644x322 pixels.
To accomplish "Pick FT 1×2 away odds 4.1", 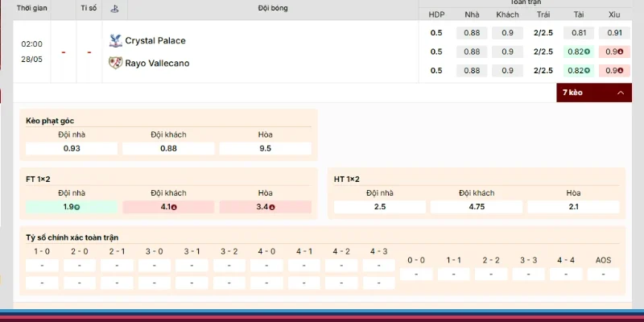I will tap(168, 207).
